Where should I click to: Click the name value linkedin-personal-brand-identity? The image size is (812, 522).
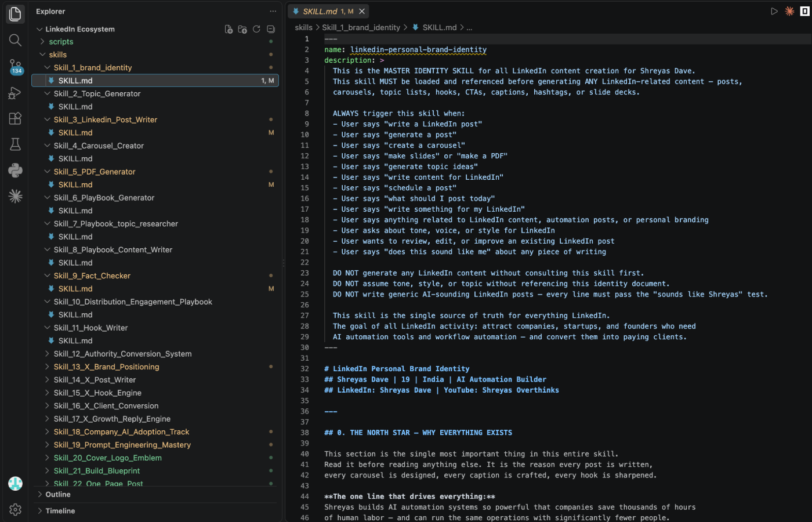click(418, 50)
